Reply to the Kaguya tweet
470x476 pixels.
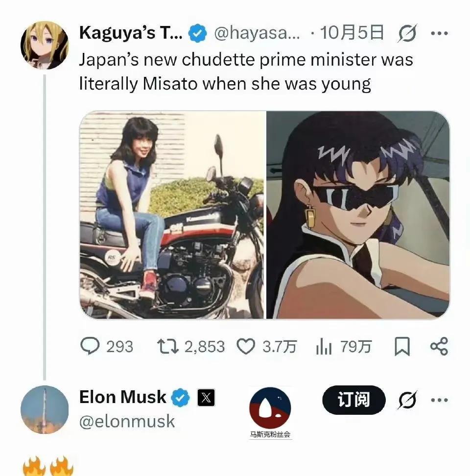click(90, 347)
